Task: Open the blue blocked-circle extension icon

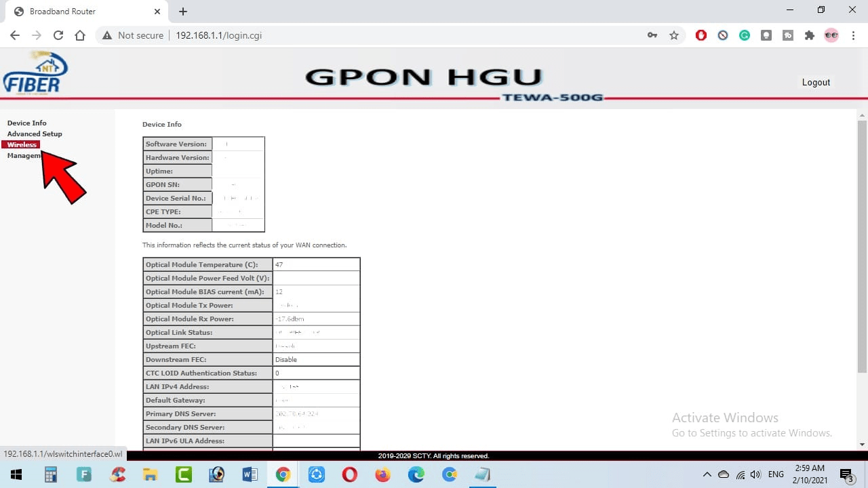Action: tap(723, 35)
